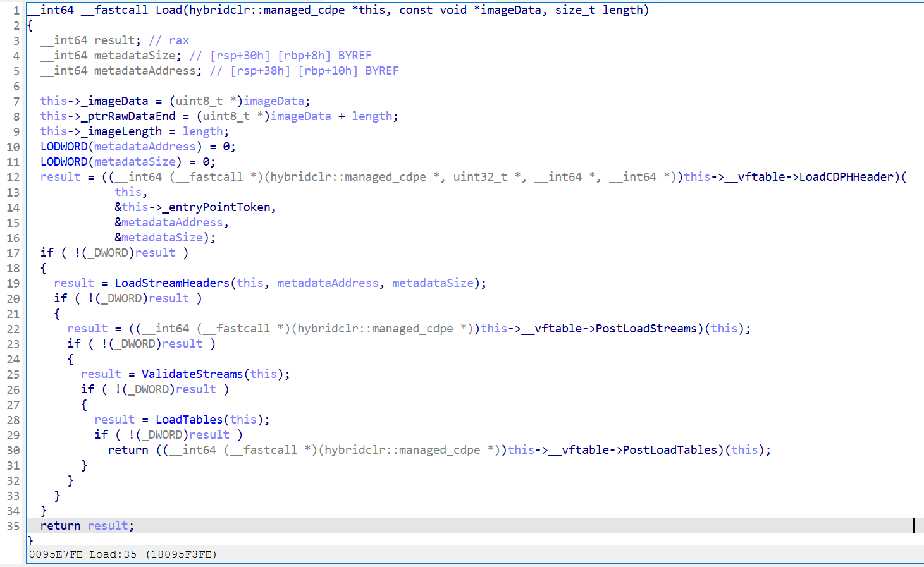924x567 pixels.
Task: Click the ValidateStreams function call
Action: (x=192, y=374)
